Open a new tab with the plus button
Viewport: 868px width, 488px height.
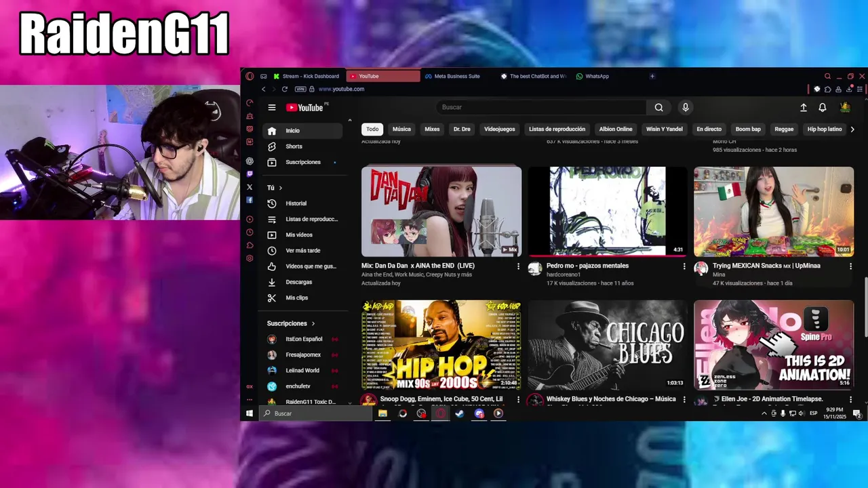[652, 76]
